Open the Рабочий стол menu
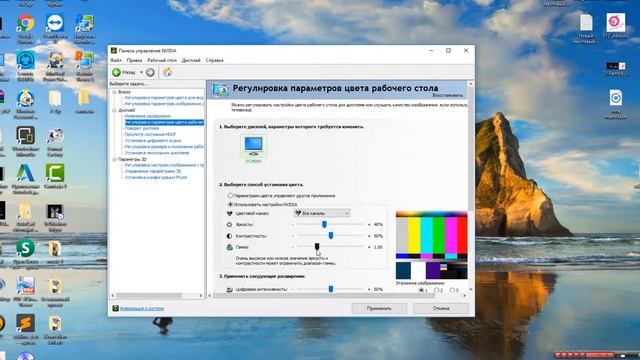Screen dimensions: 640x360 click(x=162, y=60)
